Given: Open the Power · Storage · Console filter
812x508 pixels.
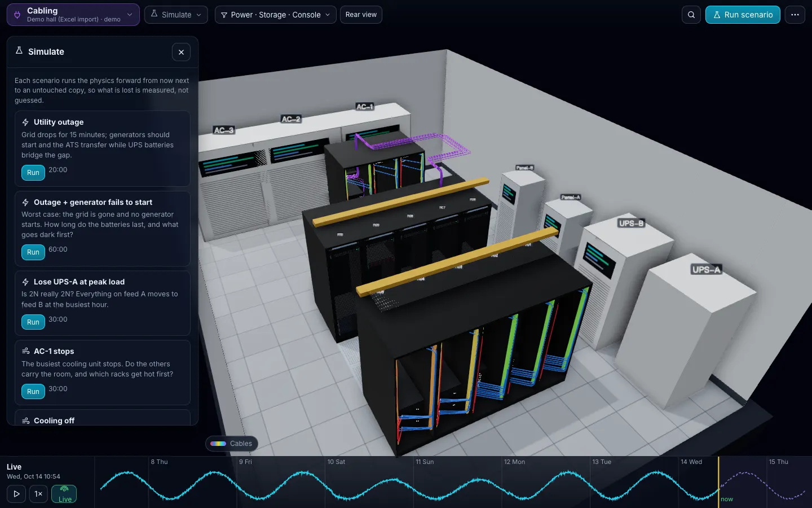Looking at the screenshot, I should 275,15.
